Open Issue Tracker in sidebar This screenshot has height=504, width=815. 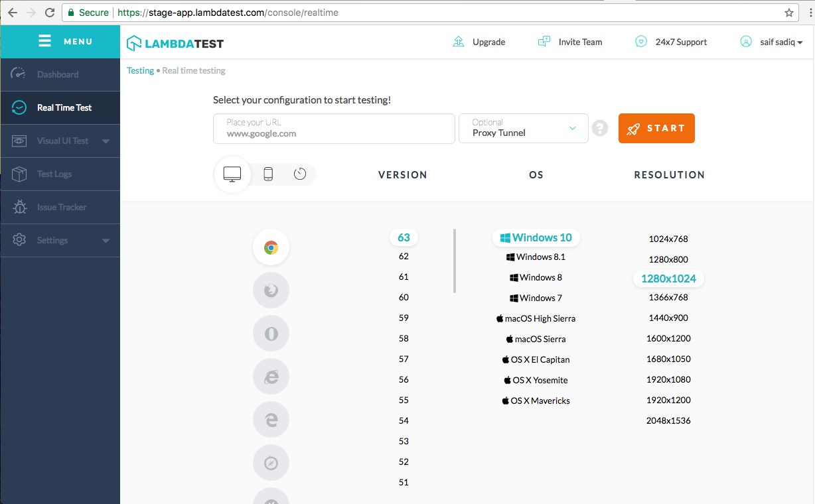click(60, 207)
